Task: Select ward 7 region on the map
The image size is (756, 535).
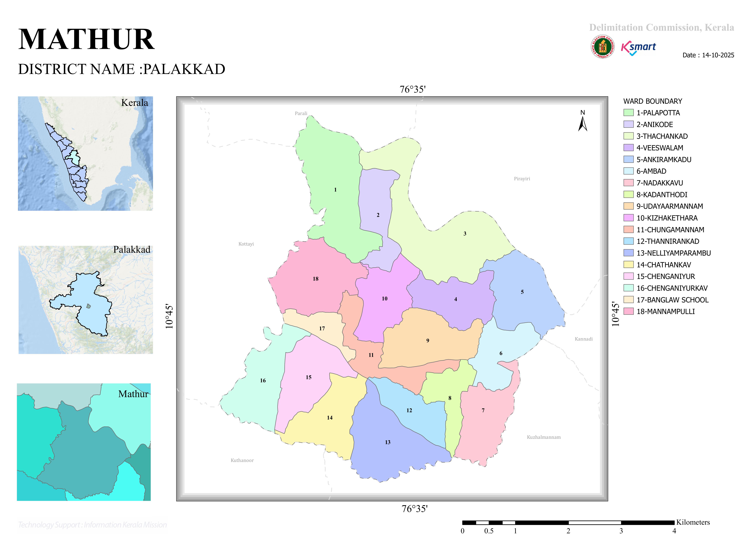Action: [483, 410]
